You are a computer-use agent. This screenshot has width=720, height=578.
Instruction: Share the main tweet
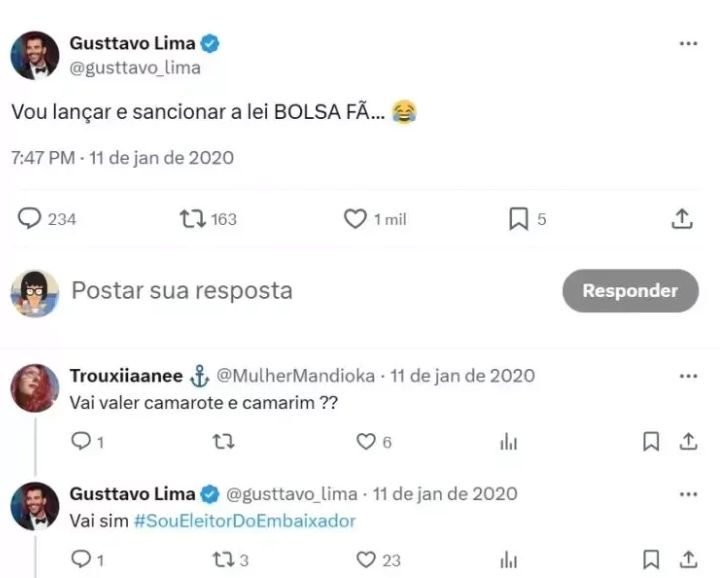pyautogui.click(x=681, y=219)
